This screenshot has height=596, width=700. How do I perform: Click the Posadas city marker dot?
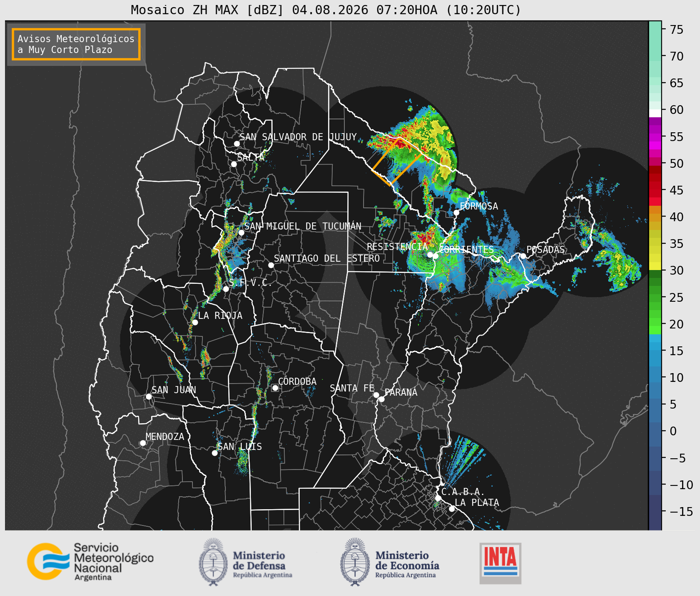point(523,256)
